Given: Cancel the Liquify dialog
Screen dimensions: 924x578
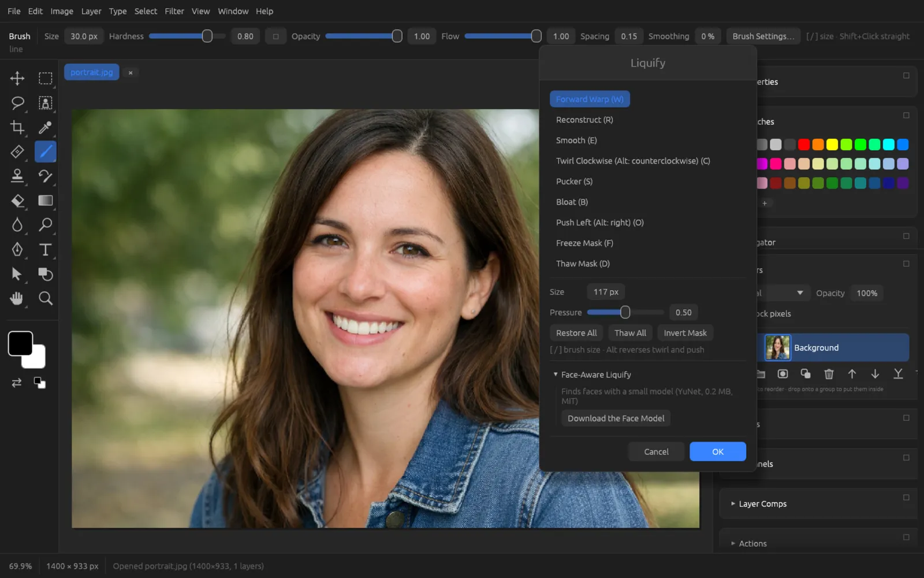Looking at the screenshot, I should click(x=656, y=451).
